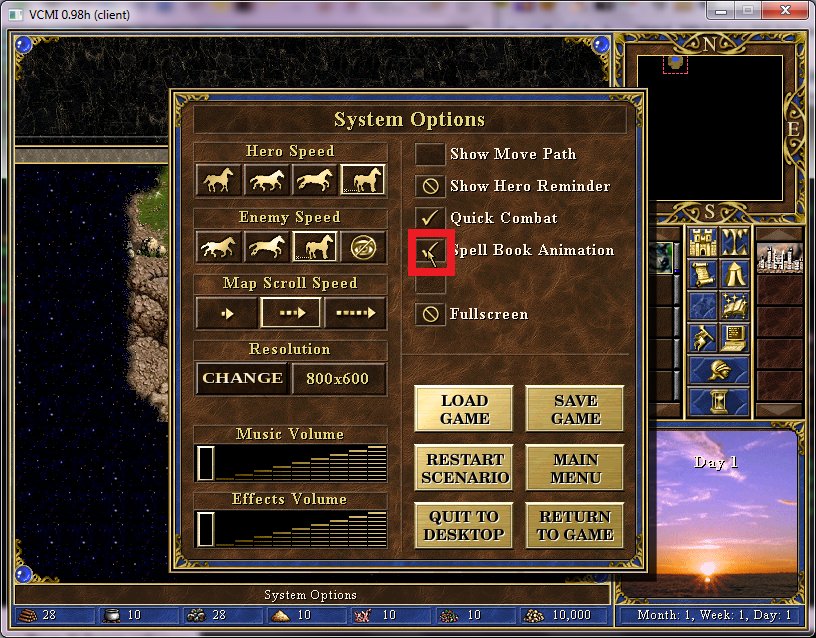The height and width of the screenshot is (638, 816).
Task: Click the End Turn hourglass icon
Action: point(718,402)
